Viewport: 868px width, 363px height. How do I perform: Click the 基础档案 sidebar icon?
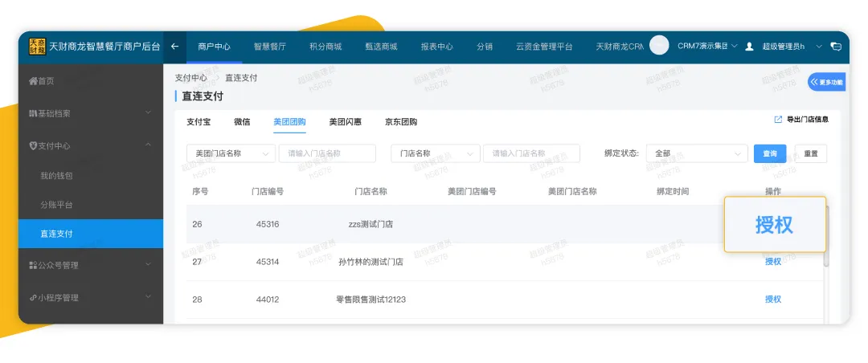pos(33,113)
